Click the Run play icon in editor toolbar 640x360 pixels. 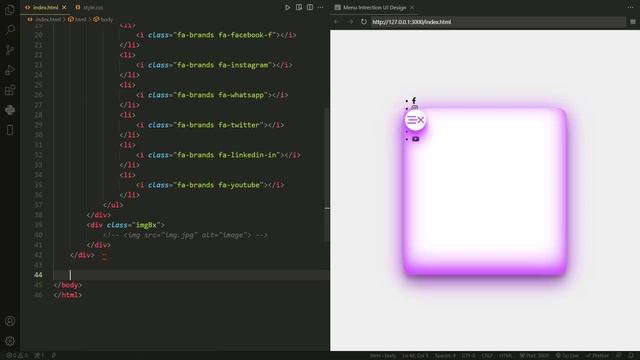pyautogui.click(x=287, y=7)
